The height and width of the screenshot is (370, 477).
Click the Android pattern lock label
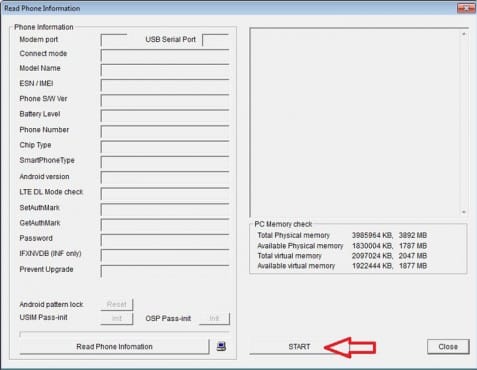pos(51,304)
